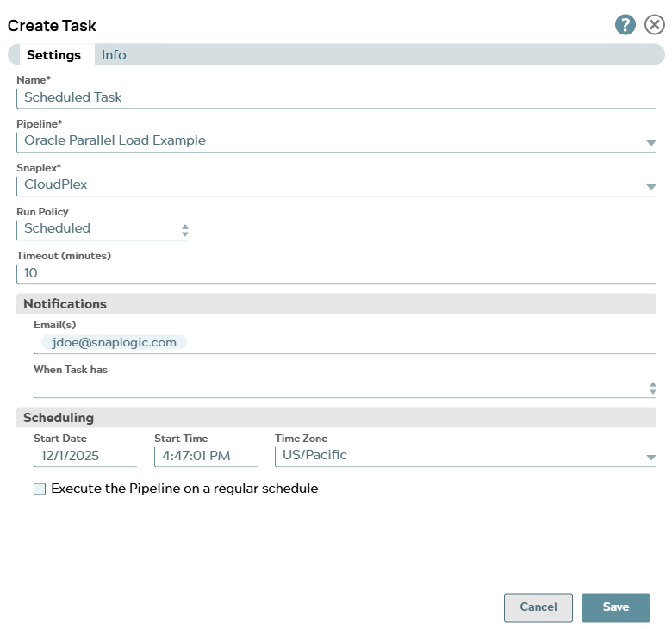Screen dimensions: 672x629
Task: Open the When Task has selector
Action: pos(652,389)
